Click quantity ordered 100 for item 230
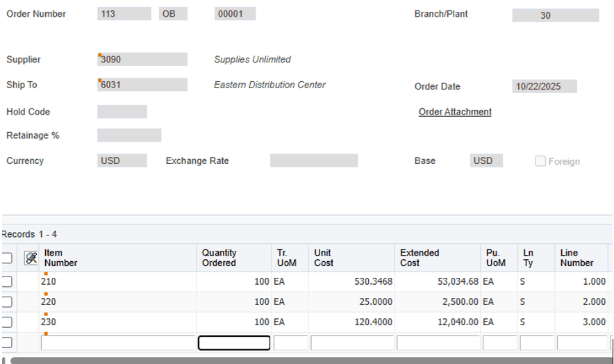614x364 pixels. 234,322
